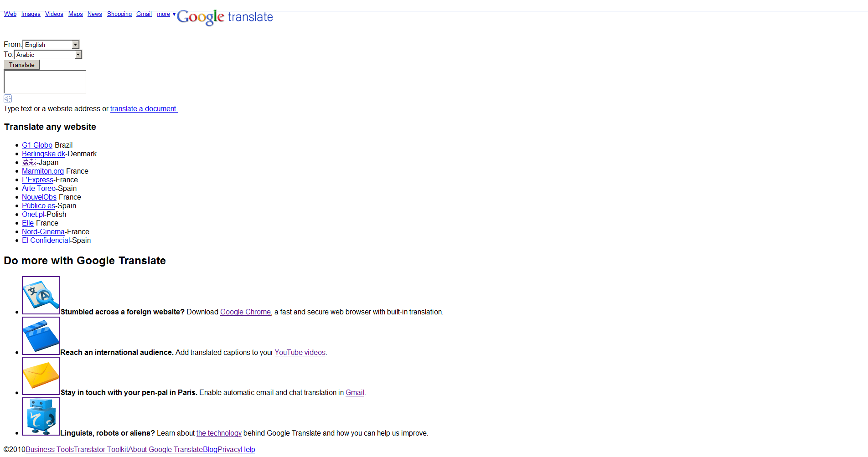Open the Marmiton.org link
This screenshot has height=457, width=868.
pos(43,171)
